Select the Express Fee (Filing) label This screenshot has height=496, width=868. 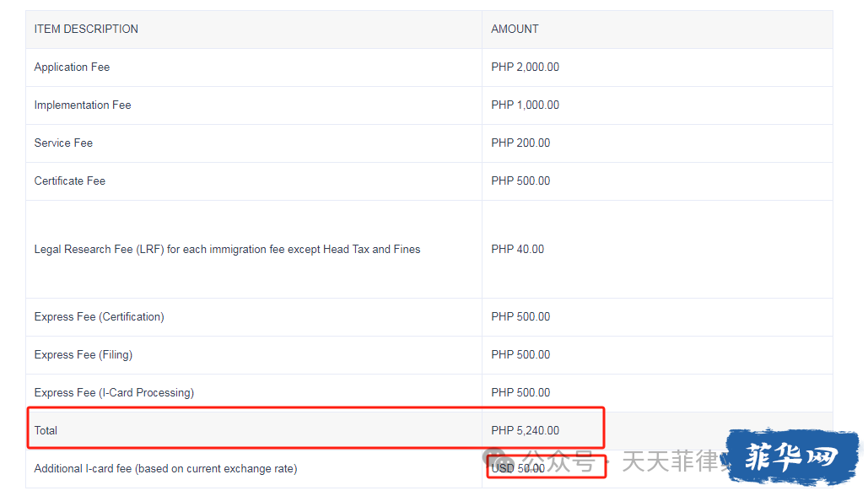coord(84,354)
